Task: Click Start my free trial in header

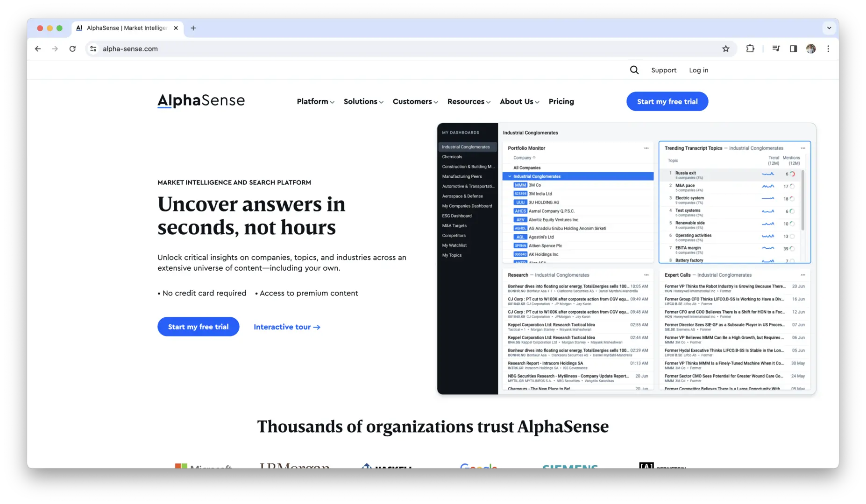Action: coord(667,102)
